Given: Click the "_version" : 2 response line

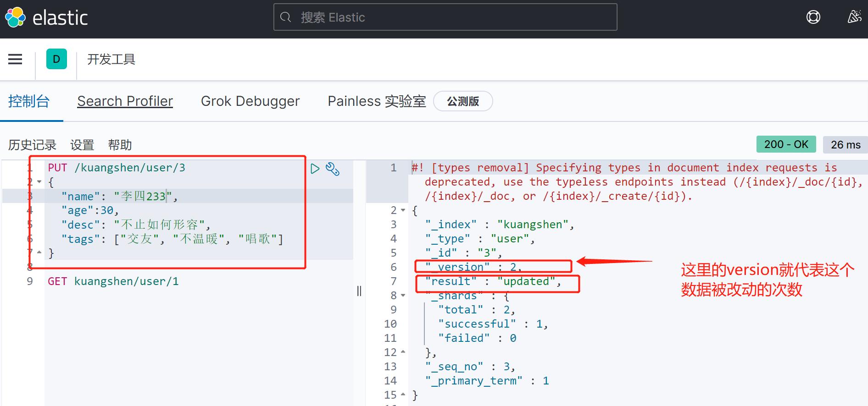Looking at the screenshot, I should tap(473, 267).
